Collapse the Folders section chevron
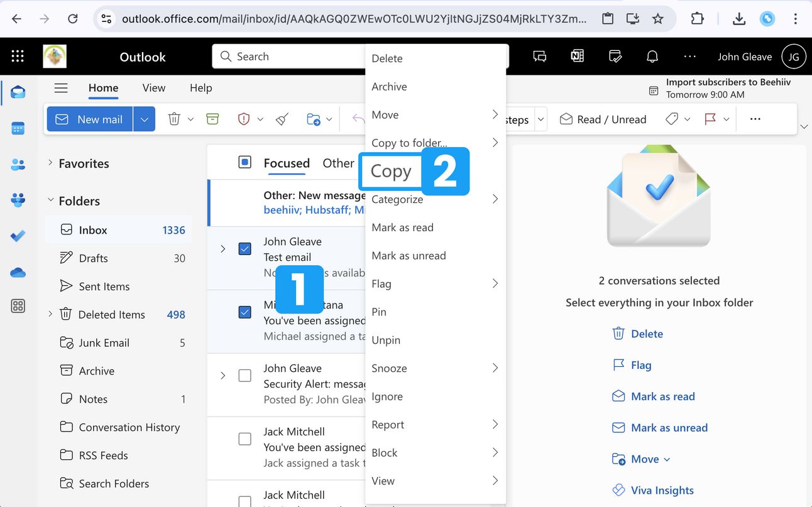 (x=50, y=201)
